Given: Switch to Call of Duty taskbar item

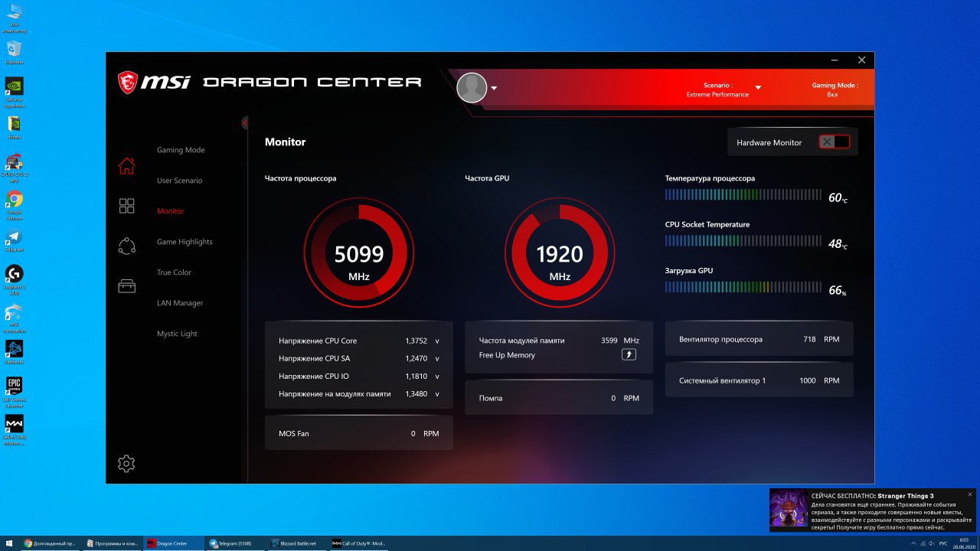Looking at the screenshot, I should 359,543.
